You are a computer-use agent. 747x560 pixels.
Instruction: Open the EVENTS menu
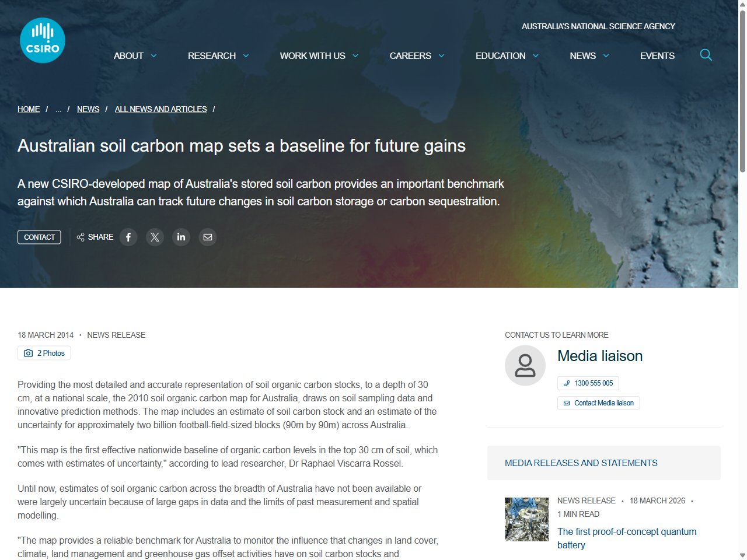tap(657, 55)
